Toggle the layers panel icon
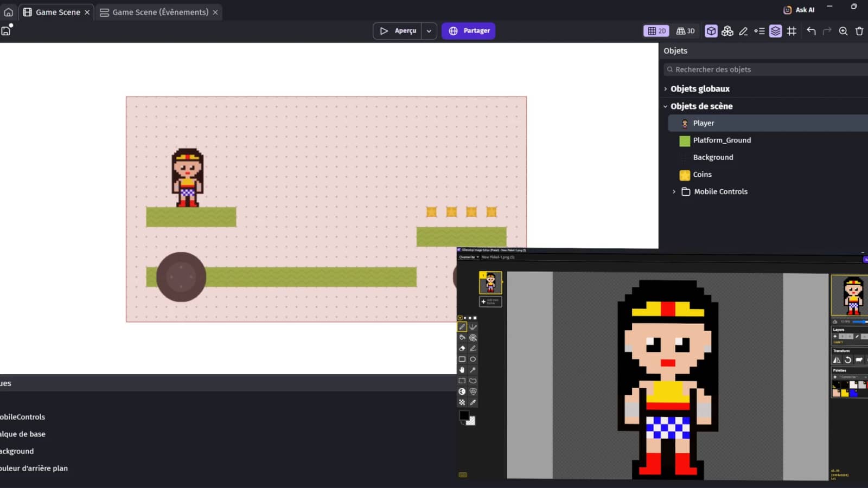 click(x=776, y=31)
